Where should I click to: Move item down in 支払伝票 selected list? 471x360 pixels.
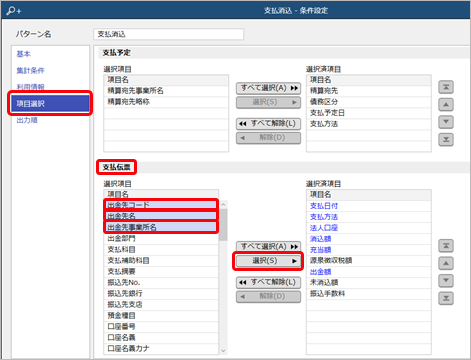tap(446, 281)
